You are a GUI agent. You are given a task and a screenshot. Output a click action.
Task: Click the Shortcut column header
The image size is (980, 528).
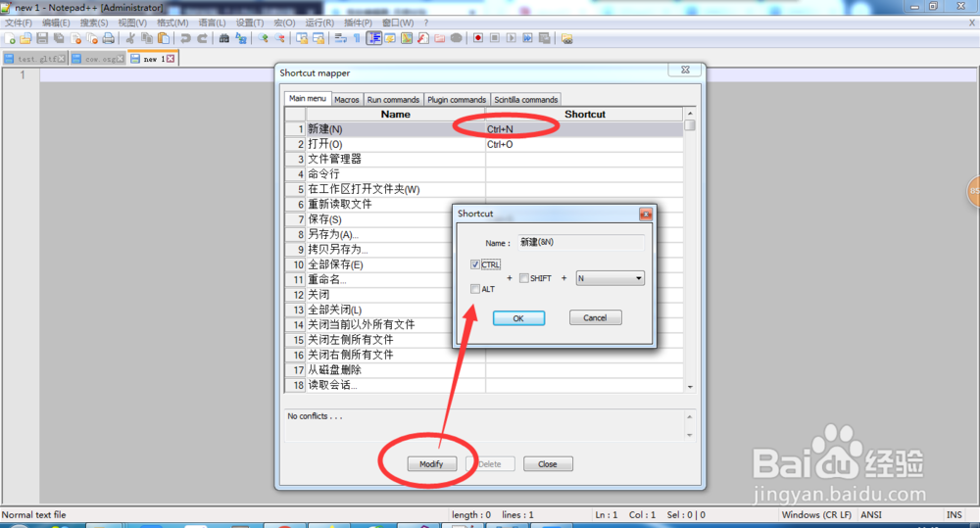(584, 115)
